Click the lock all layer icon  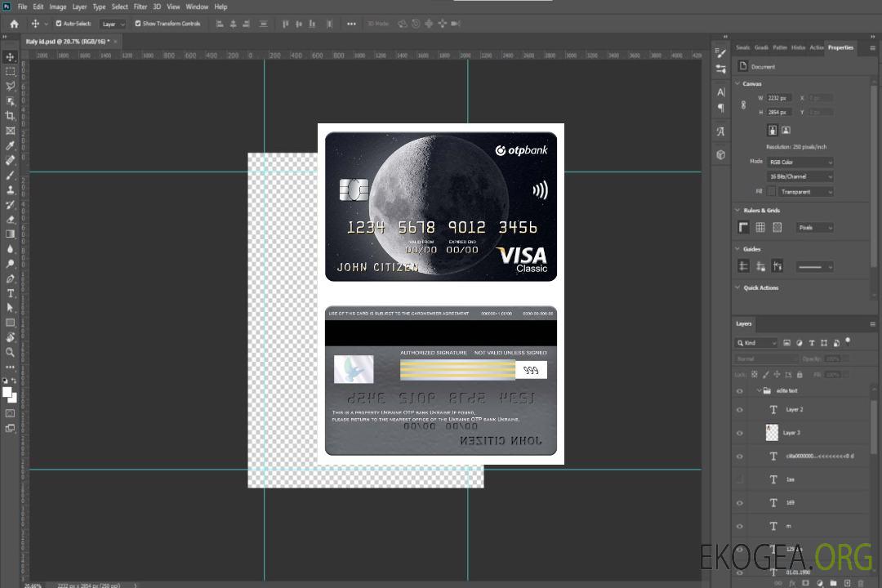(x=800, y=374)
